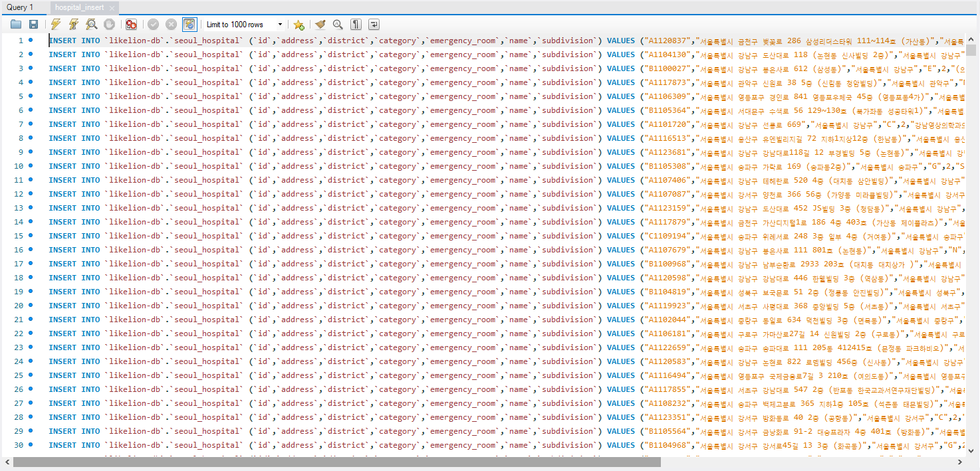Screen dimensions: 980x471
Task: Open a SQL script file
Action: [x=16, y=25]
